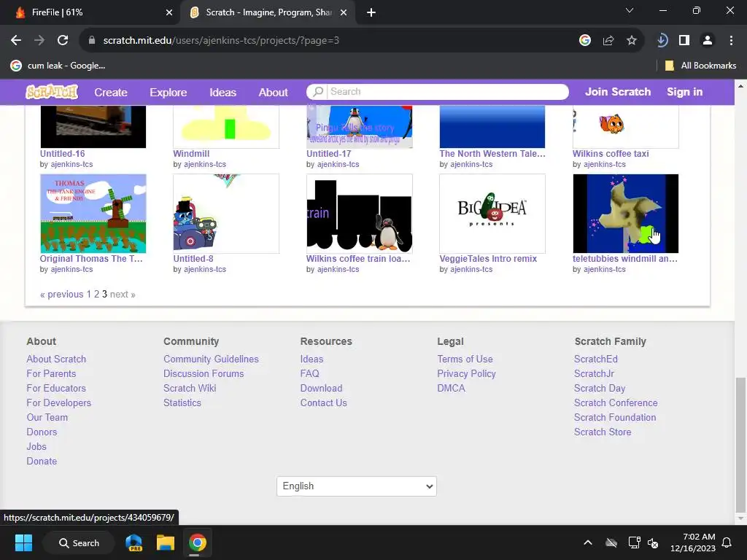Screen dimensions: 747x560
Task: Open the Download footer link
Action: point(321,388)
